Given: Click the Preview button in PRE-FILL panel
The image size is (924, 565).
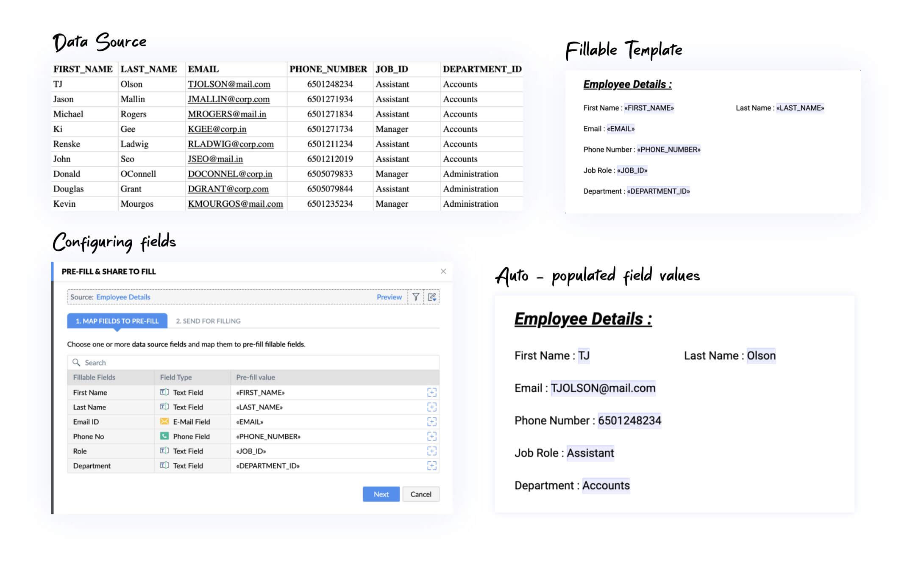Looking at the screenshot, I should [x=389, y=296].
